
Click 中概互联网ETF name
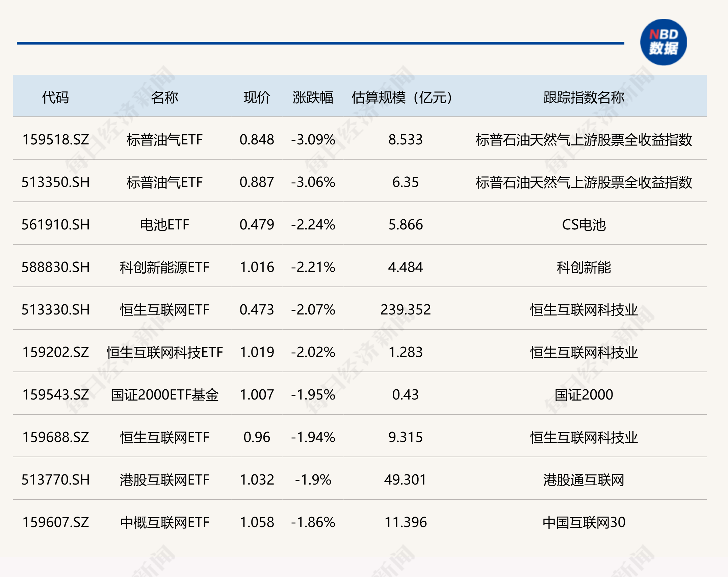coord(165,522)
